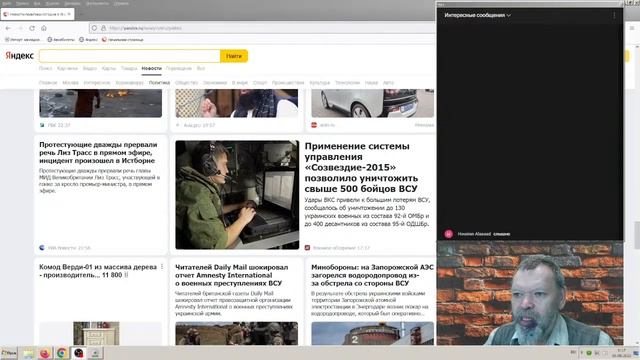Image resolution: width=640 pixels, height=360 pixels.
Task: Open the Спорт news category
Action: (260, 83)
